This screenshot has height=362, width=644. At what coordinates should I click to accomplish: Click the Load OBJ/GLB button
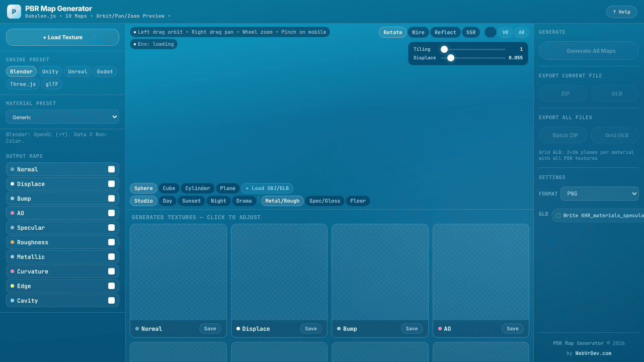(267, 188)
